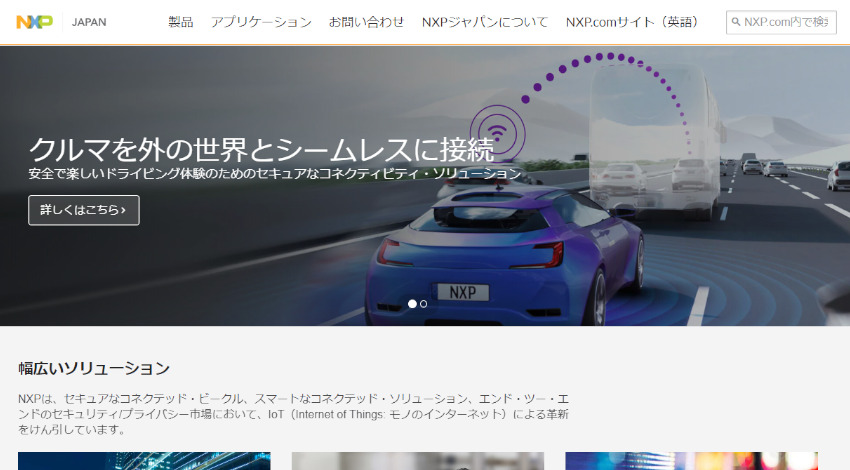Focus the NXP.com内で検索 search field

(x=781, y=22)
